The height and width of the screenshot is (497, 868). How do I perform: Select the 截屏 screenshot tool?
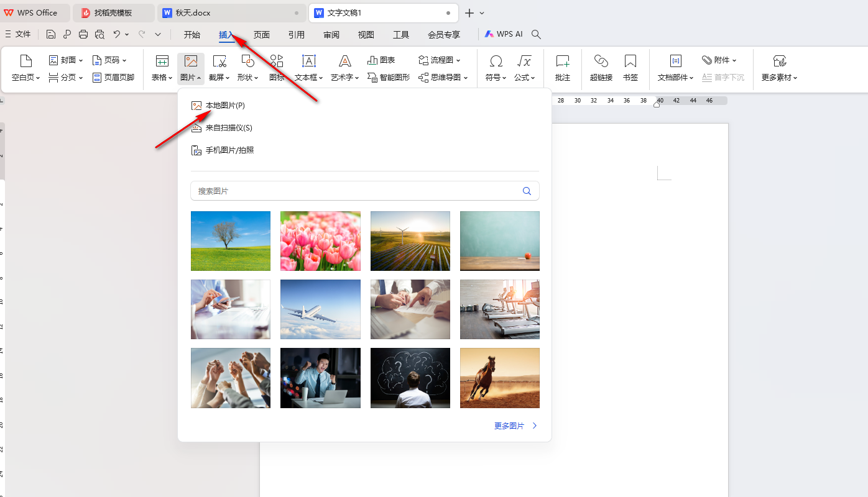219,67
